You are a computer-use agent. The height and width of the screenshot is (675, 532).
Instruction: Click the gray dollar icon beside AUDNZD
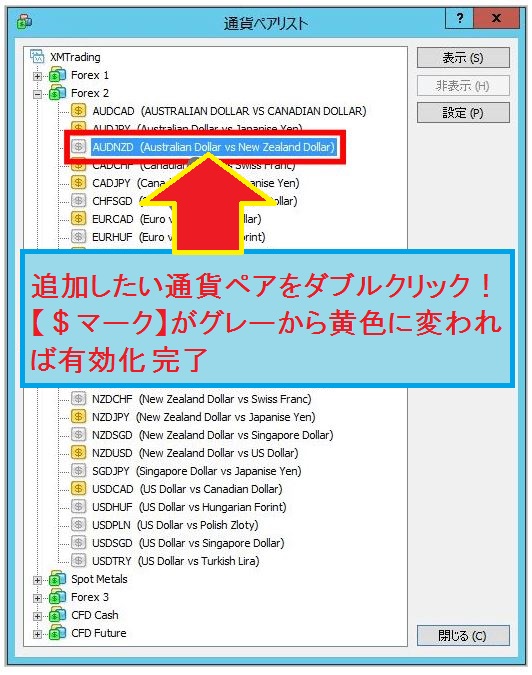78,147
